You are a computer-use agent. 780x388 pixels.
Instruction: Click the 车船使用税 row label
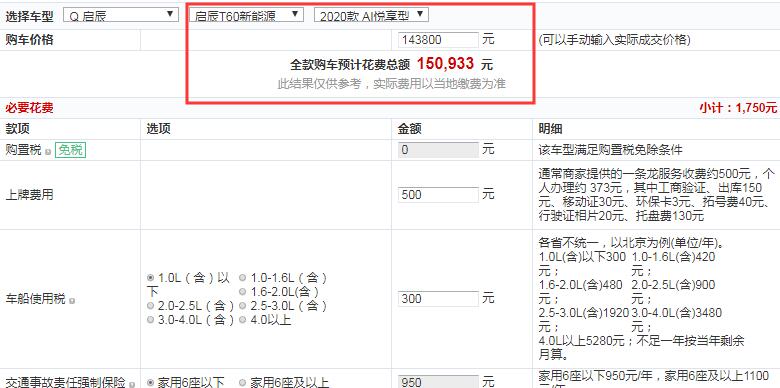pyautogui.click(x=36, y=299)
